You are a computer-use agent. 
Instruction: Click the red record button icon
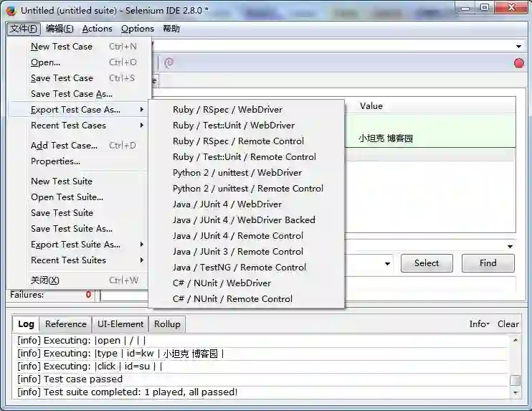(519, 63)
